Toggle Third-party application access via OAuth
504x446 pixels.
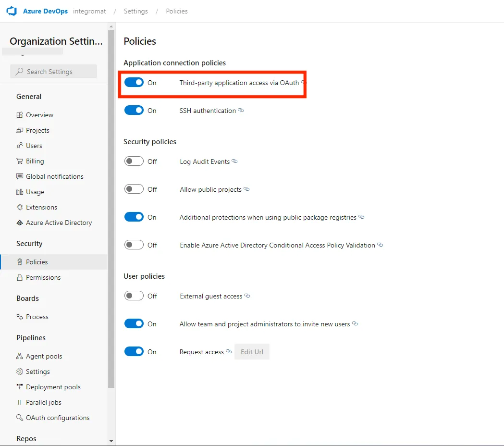click(134, 83)
